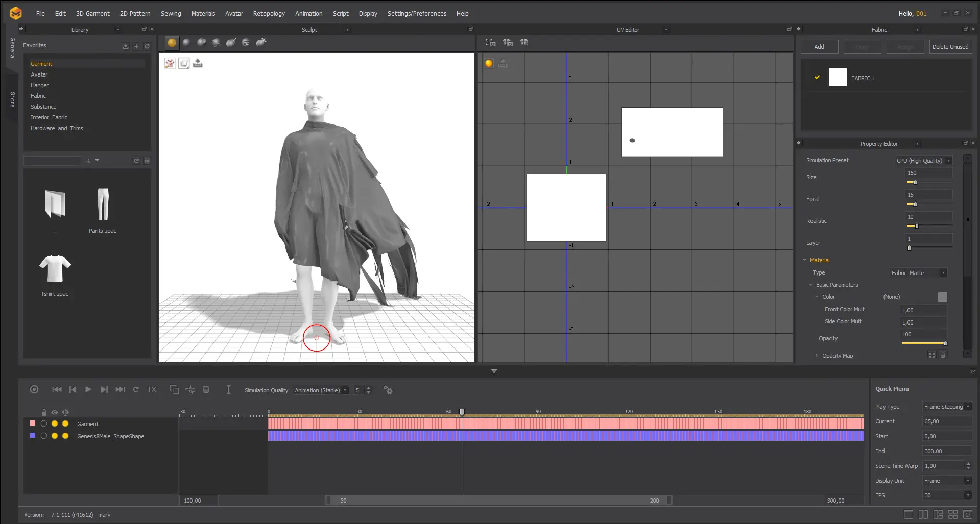Click the Delete Unused button
This screenshot has width=980, height=524.
coord(950,47)
